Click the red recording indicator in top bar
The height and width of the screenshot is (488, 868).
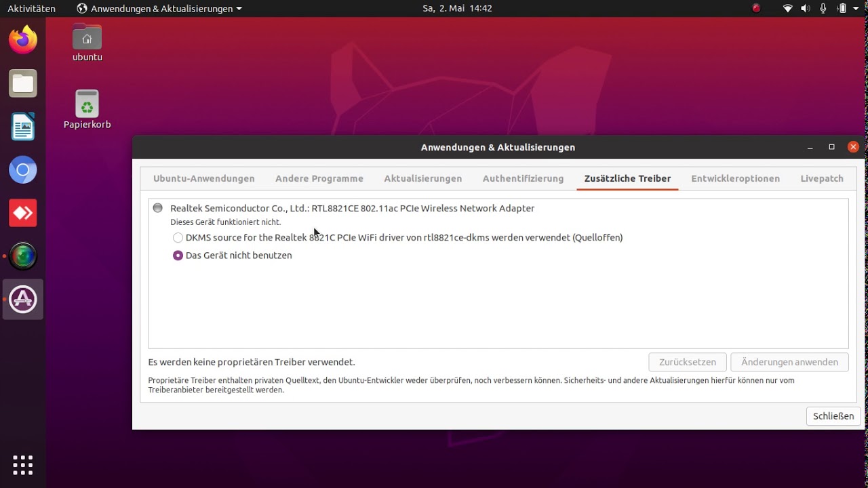[756, 9]
